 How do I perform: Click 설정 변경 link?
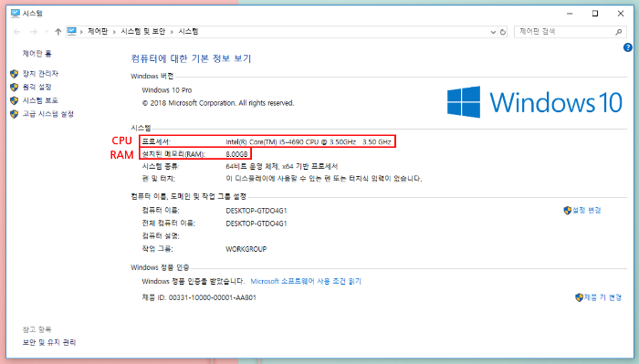pos(586,210)
